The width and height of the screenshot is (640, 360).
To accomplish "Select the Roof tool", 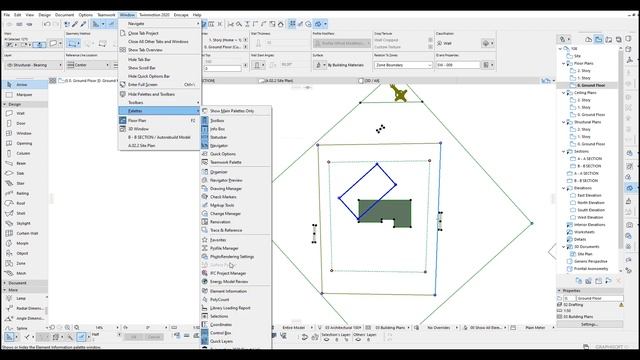I will [24, 203].
